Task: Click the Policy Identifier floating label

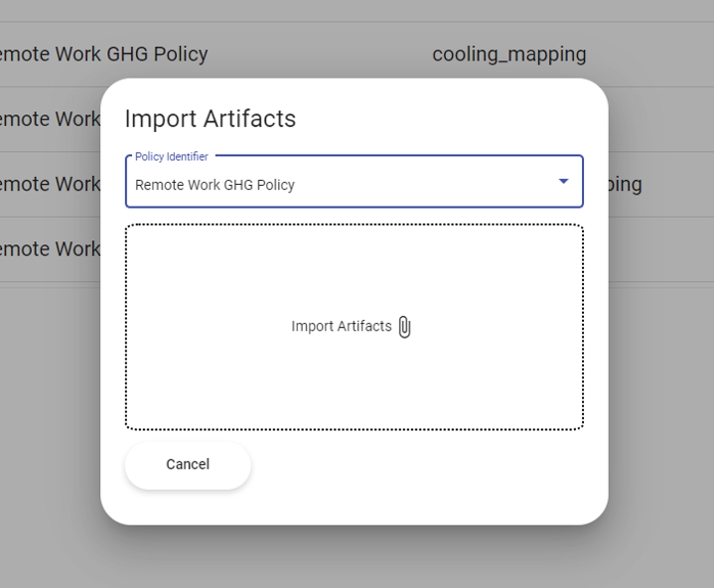Action: 172,157
